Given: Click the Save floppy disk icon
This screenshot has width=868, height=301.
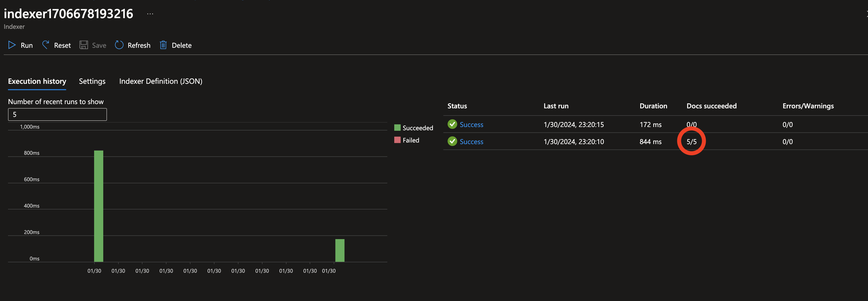Looking at the screenshot, I should tap(83, 45).
